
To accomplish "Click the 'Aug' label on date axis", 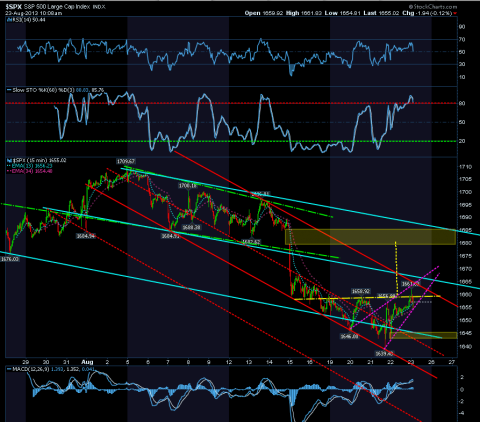I will 87,362.
